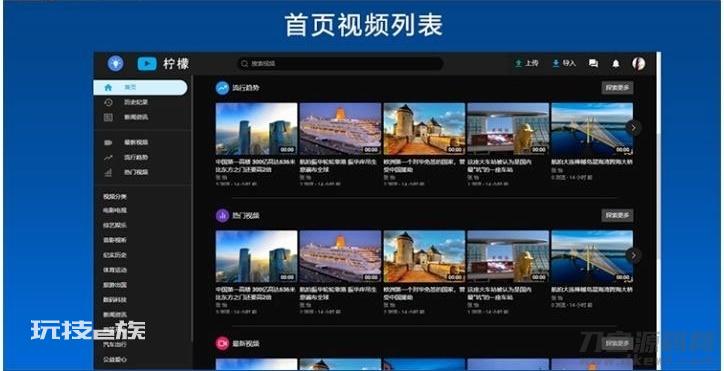Click the 导入 import button
The width and height of the screenshot is (724, 371).
(564, 63)
